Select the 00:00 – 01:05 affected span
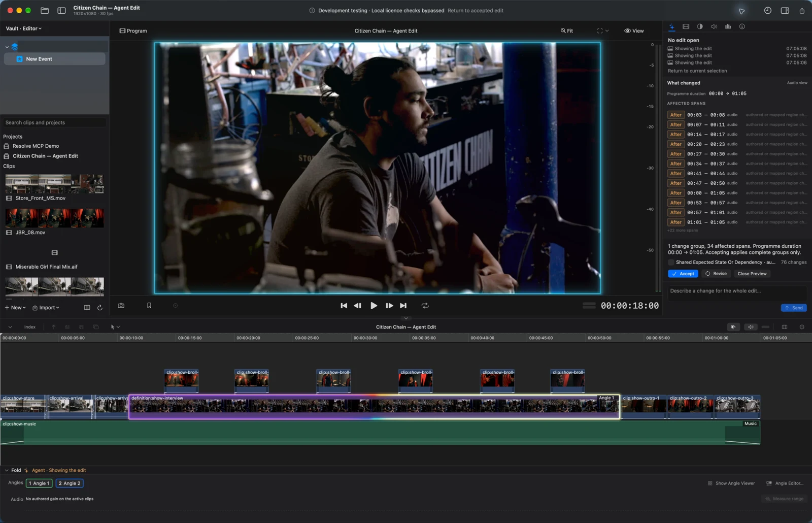This screenshot has width=812, height=523. (x=737, y=193)
